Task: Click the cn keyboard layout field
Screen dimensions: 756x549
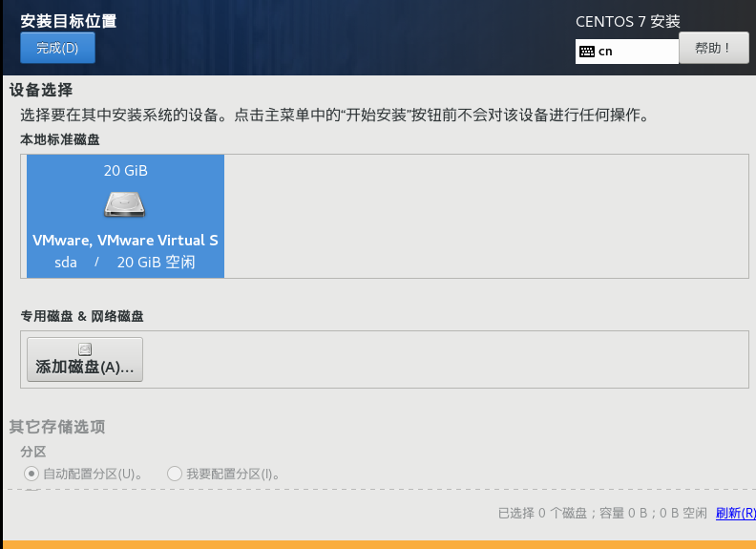Action: pyautogui.click(x=627, y=52)
